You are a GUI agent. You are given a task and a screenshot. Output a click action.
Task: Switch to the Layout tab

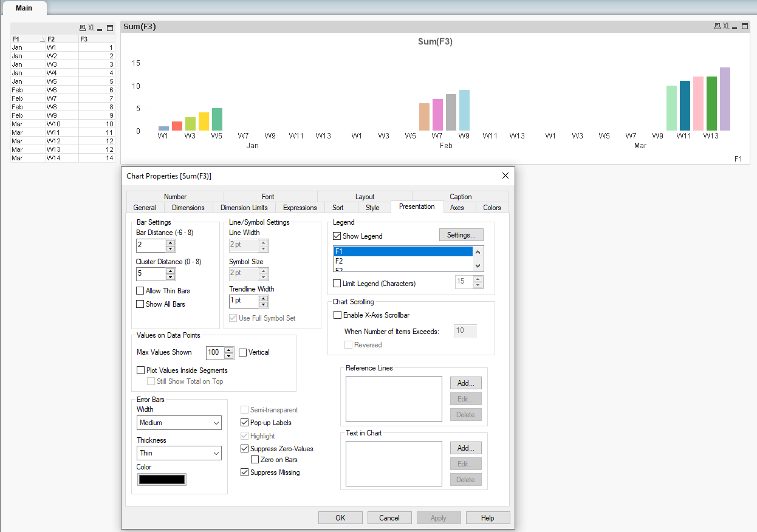tap(365, 197)
